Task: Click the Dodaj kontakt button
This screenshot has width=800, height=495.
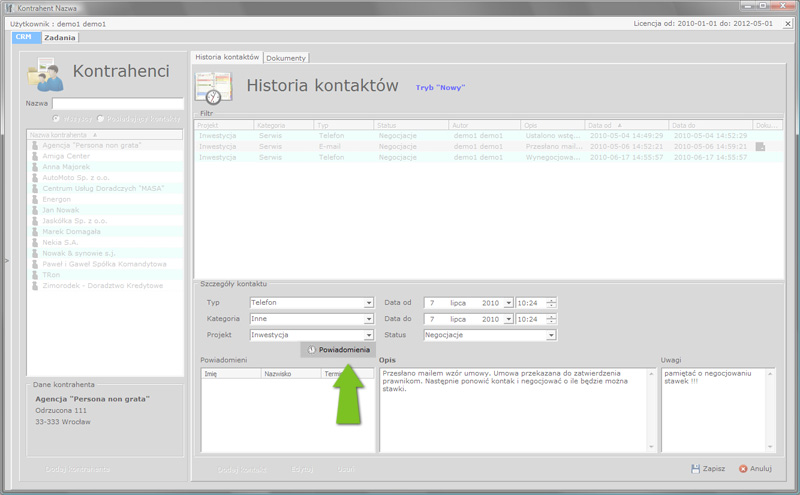Action: (242, 469)
